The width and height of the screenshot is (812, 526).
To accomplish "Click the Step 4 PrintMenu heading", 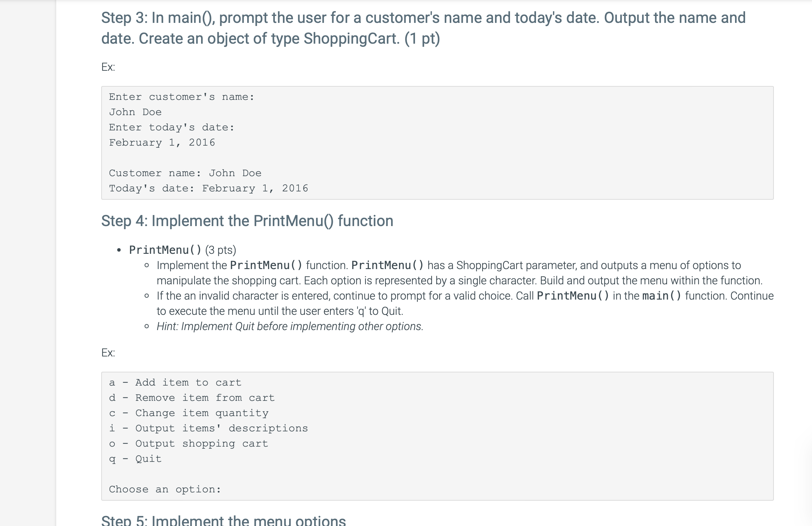I will (x=247, y=221).
